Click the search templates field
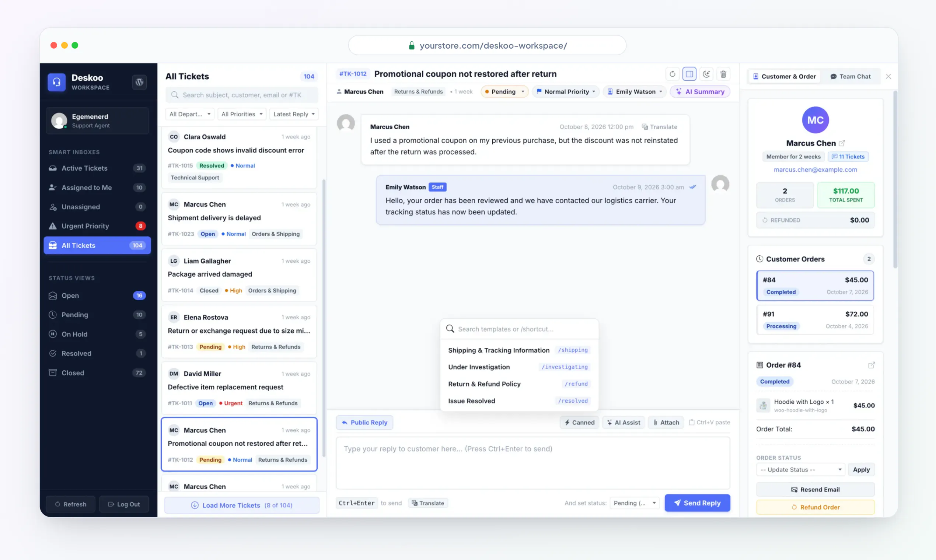 tap(519, 329)
